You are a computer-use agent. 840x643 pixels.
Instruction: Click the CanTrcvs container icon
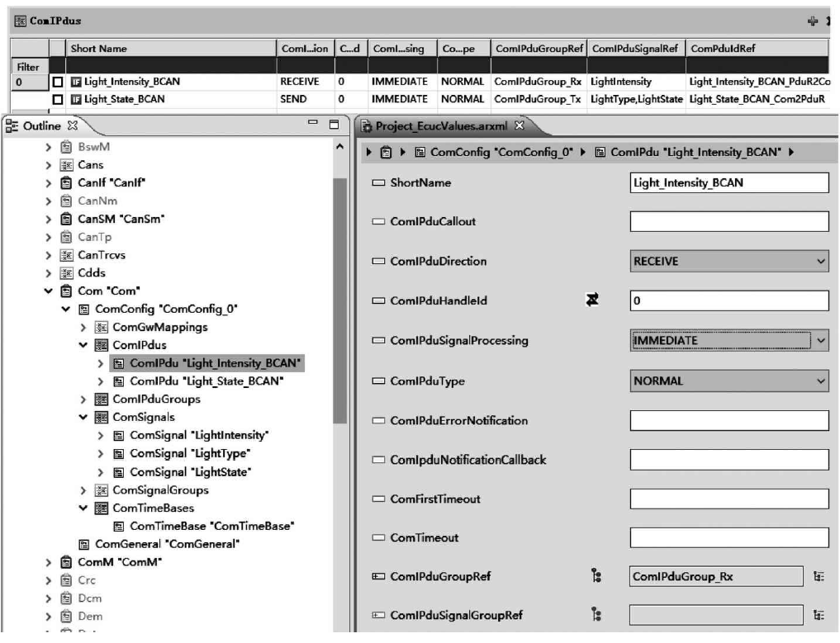click(66, 255)
